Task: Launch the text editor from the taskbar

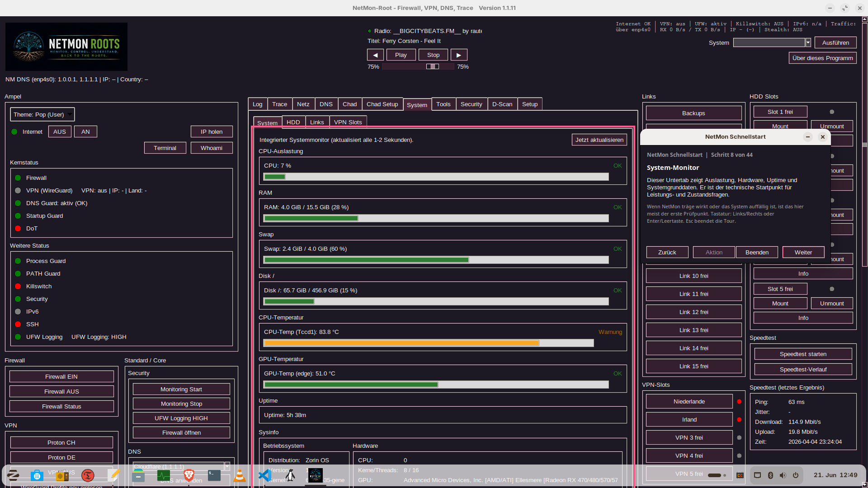Action: [113, 475]
